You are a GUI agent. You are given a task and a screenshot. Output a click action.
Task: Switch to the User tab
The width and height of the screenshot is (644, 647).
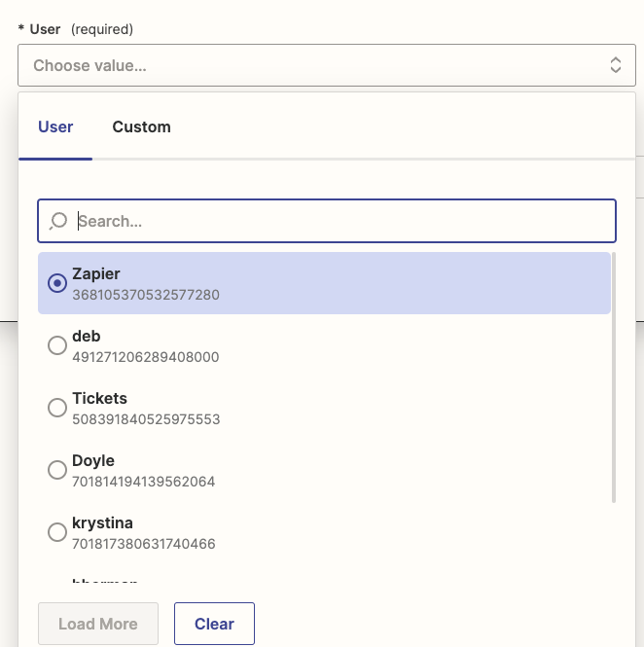tap(55, 127)
